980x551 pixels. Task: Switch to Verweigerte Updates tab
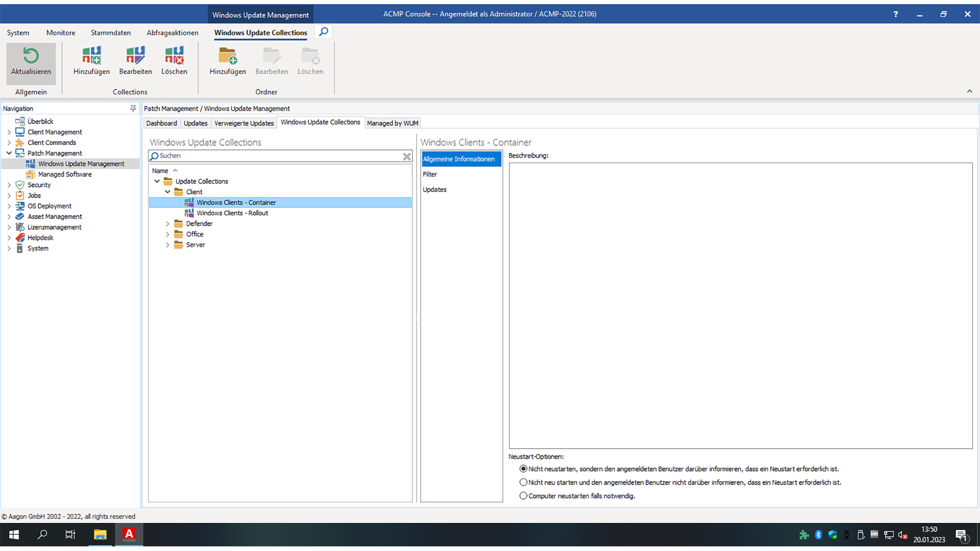244,123
